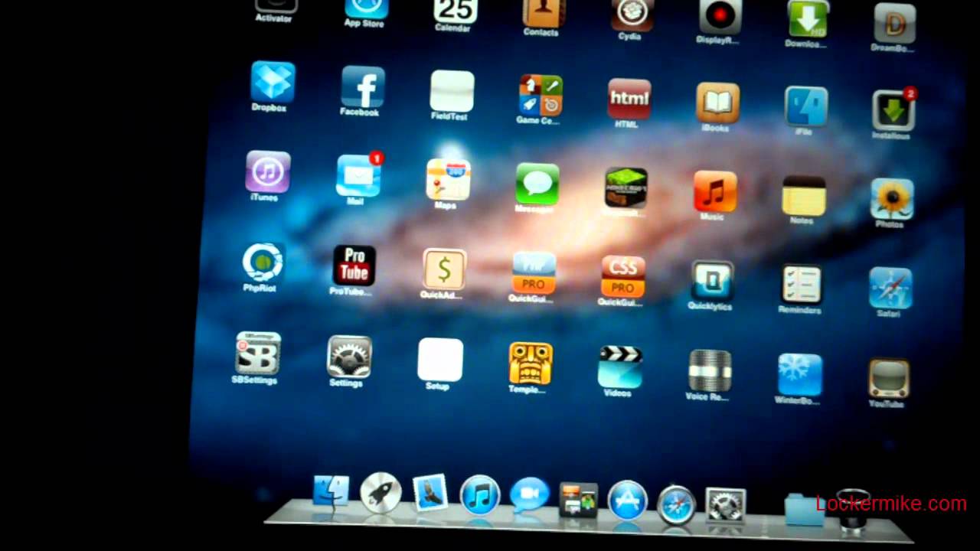Image resolution: width=980 pixels, height=551 pixels.
Task: Open the ProTube app
Action: (x=354, y=266)
